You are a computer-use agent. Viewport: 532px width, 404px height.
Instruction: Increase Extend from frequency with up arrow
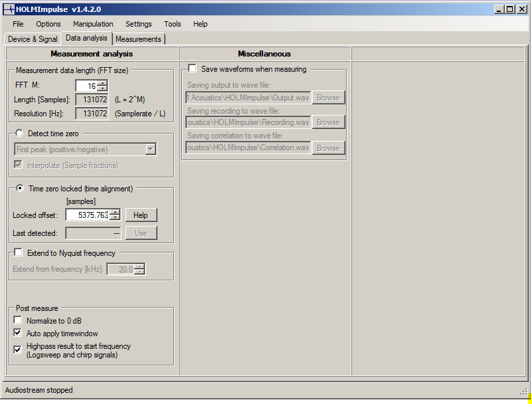click(x=139, y=266)
